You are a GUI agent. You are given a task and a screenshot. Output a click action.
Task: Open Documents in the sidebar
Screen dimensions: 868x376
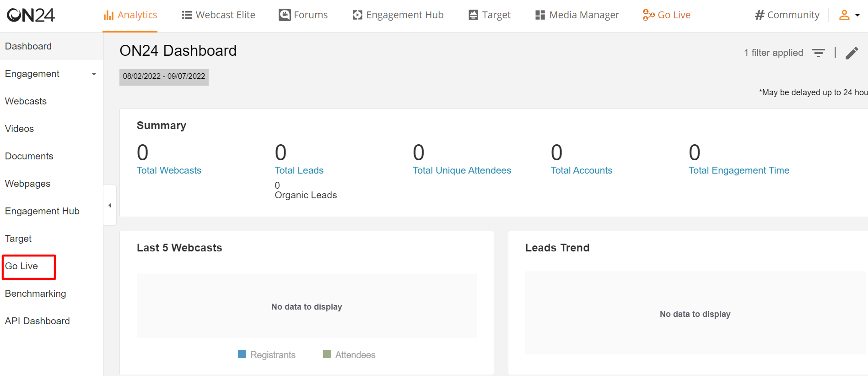pos(52,156)
